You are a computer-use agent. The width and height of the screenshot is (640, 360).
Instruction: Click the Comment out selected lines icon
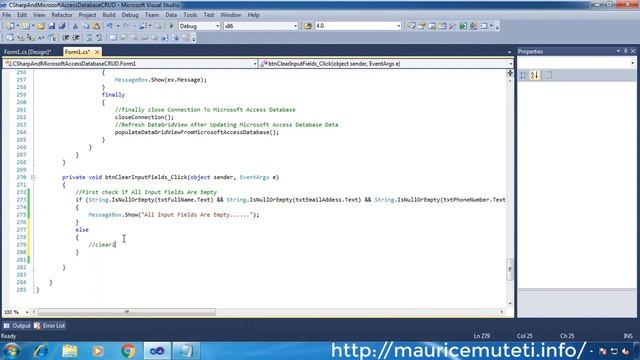(x=89, y=38)
